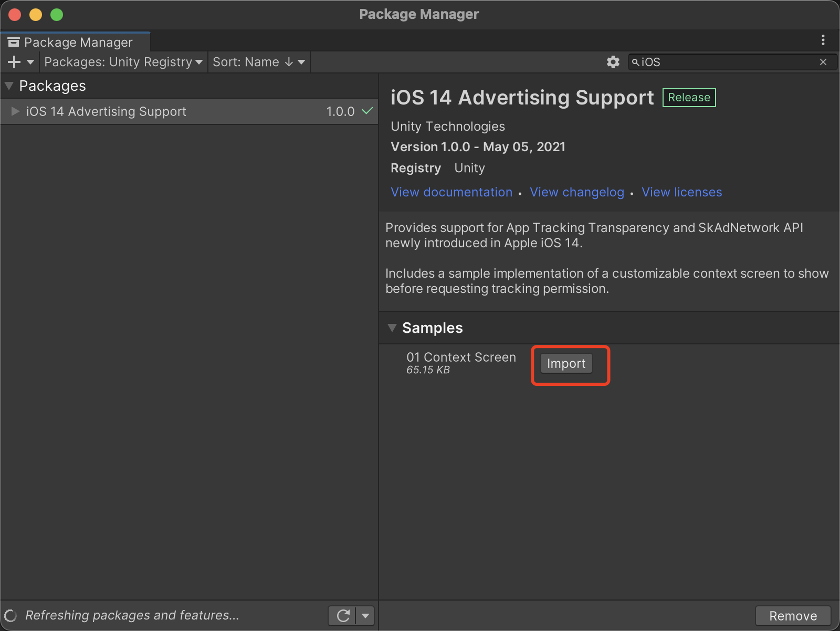840x631 pixels.
Task: Click the Version 1.0.0 - May 05, 2021 text
Action: click(x=478, y=147)
